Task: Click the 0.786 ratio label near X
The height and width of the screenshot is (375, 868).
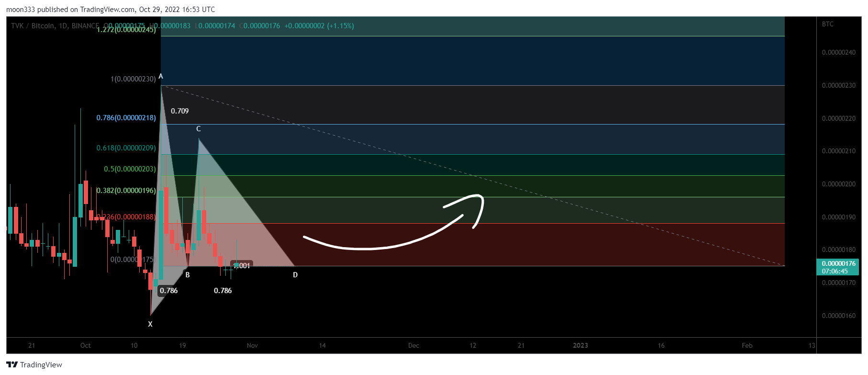Action: [168, 291]
